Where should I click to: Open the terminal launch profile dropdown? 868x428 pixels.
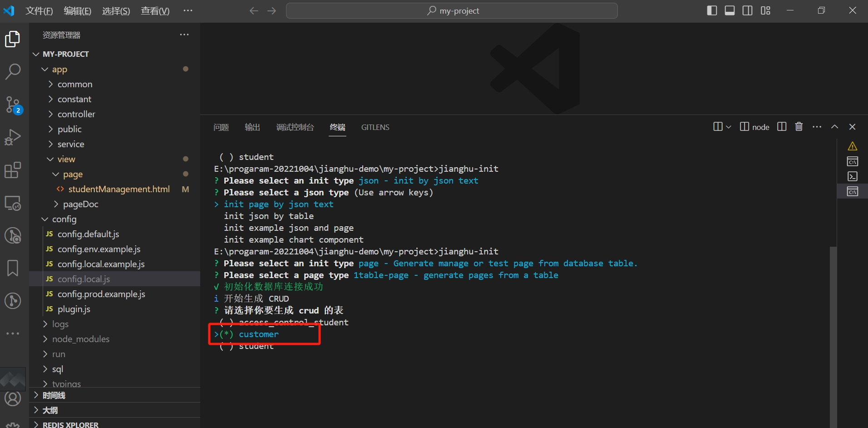click(x=728, y=127)
